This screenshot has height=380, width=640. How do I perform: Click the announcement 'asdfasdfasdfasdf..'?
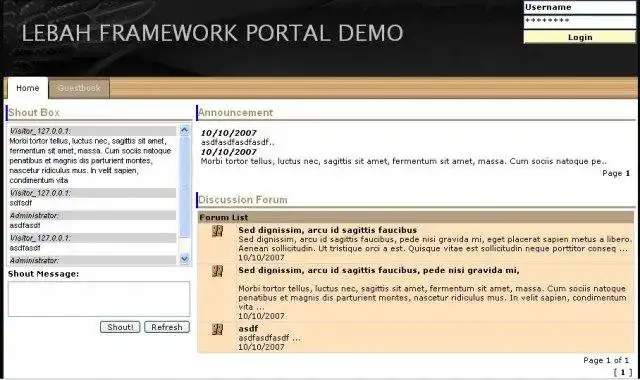pyautogui.click(x=238, y=142)
